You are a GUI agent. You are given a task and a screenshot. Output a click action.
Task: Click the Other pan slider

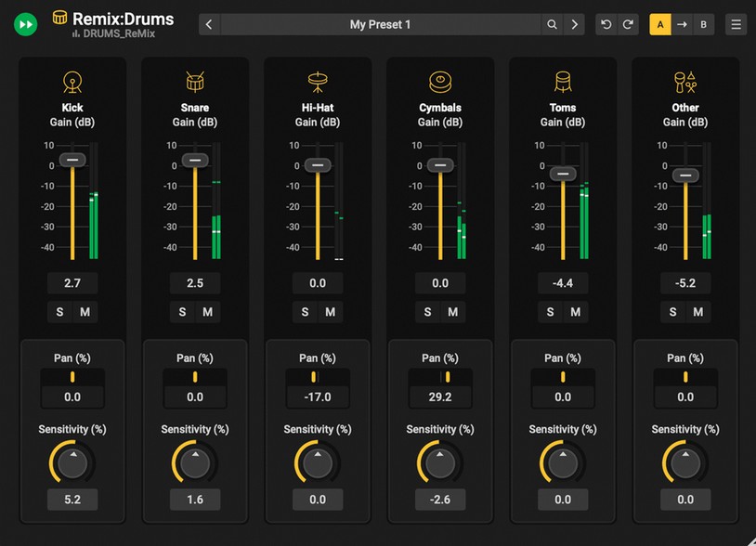685,377
